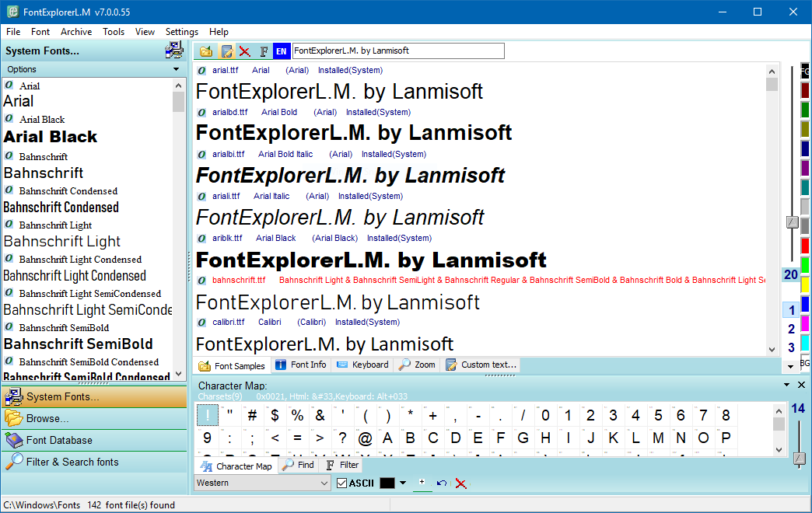Select the ampersand character cell
Screen dimensions: 812x513
[x=320, y=415]
